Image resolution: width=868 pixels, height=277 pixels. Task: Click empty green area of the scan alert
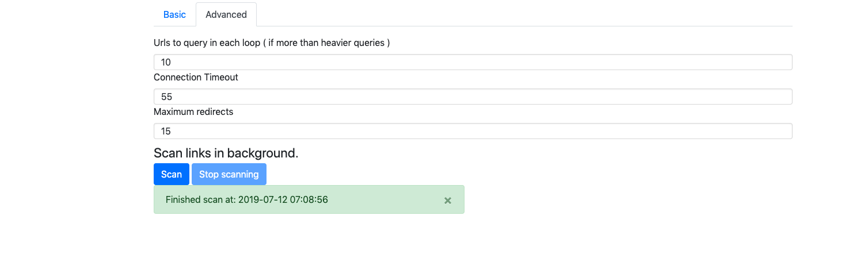point(386,199)
